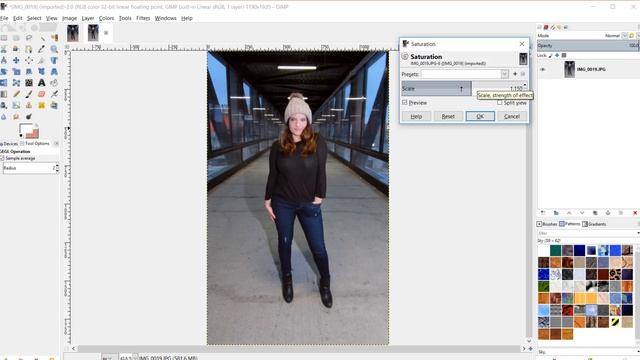Toggle lock position and size on the layer
Screen dimensions: 640x360
[557, 55]
